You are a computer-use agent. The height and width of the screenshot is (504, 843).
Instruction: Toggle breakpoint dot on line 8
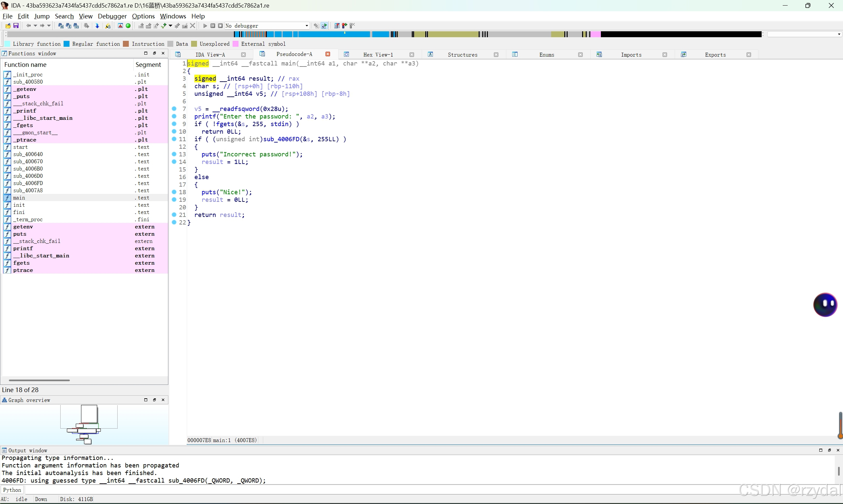(x=174, y=117)
